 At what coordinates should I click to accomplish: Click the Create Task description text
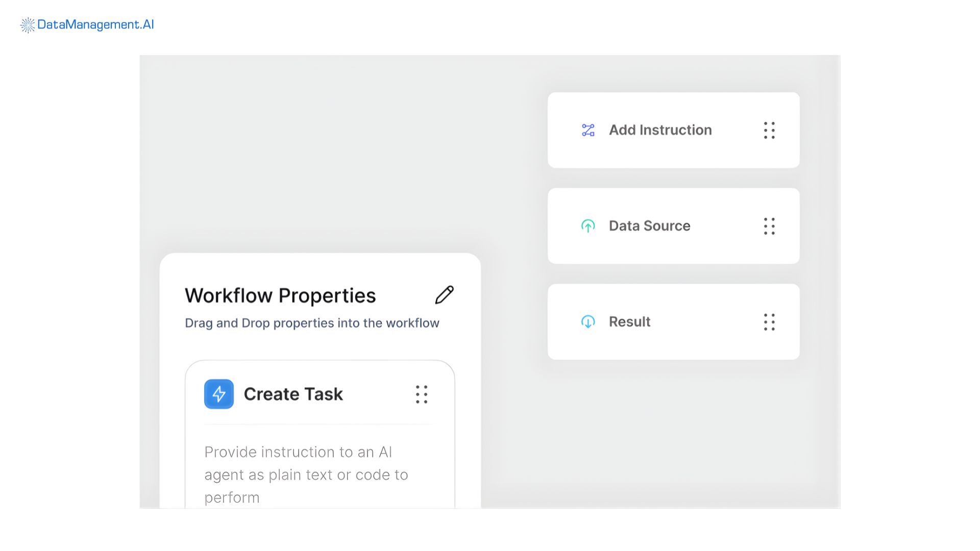[x=306, y=474]
